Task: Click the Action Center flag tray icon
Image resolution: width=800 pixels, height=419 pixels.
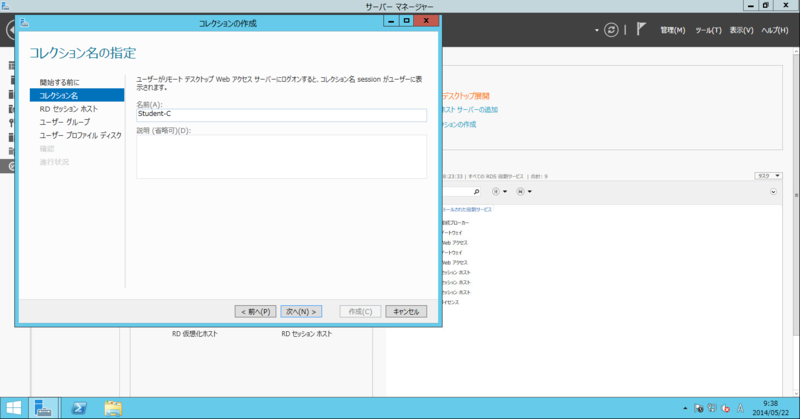Action: click(699, 408)
